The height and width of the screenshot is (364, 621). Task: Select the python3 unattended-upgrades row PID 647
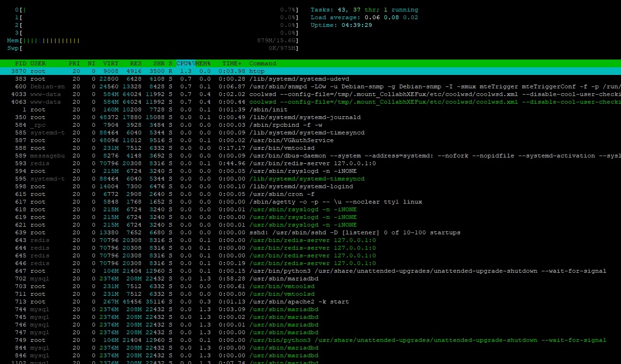pyautogui.click(x=310, y=271)
